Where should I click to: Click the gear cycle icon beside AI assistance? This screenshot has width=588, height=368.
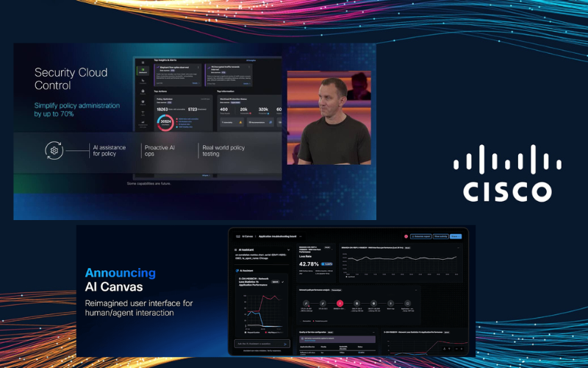pyautogui.click(x=54, y=151)
